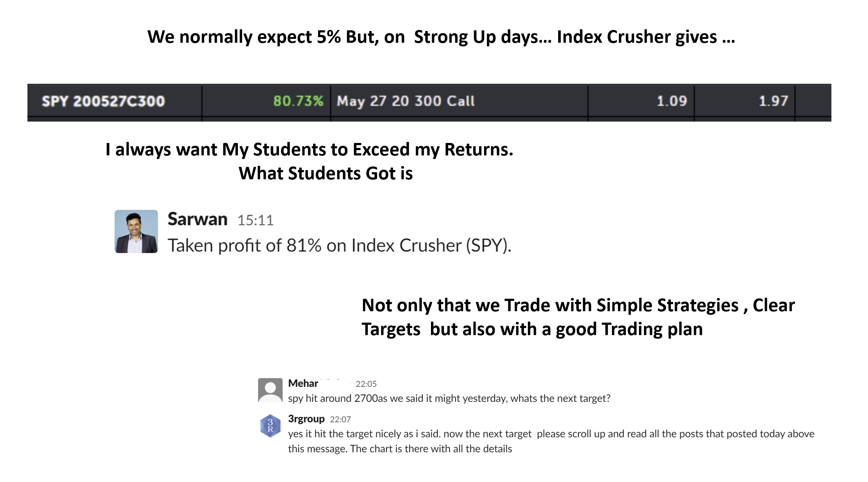Click Mehar's message about spy next target
Screen dimensions: 868x482
click(449, 398)
